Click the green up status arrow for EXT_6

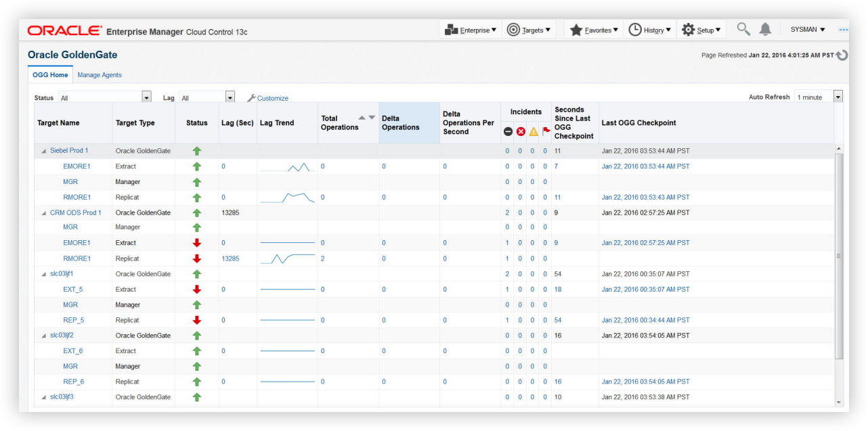coord(197,351)
